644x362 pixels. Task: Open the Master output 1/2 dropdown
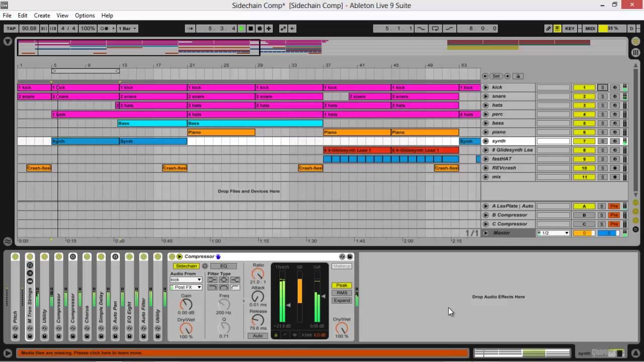(553, 233)
